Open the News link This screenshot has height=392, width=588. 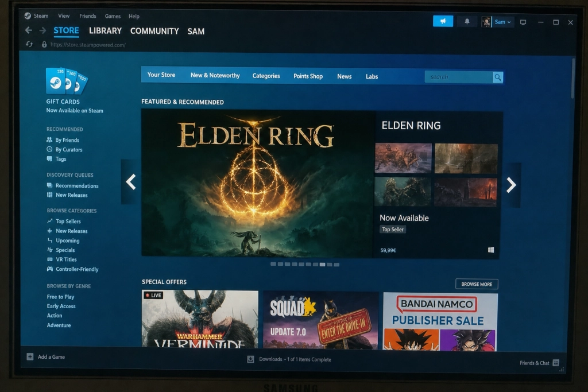(x=345, y=76)
